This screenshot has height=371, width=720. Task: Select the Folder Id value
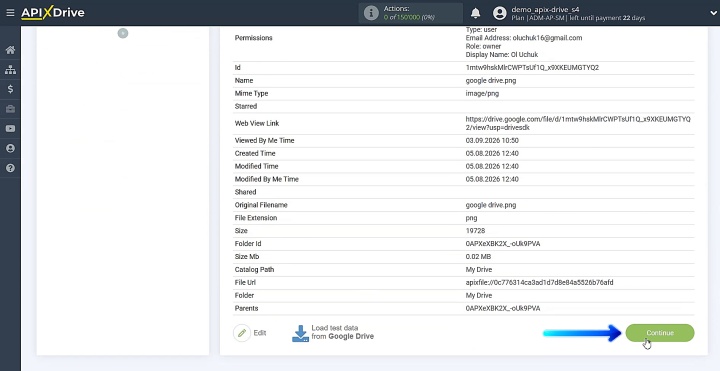coord(503,244)
